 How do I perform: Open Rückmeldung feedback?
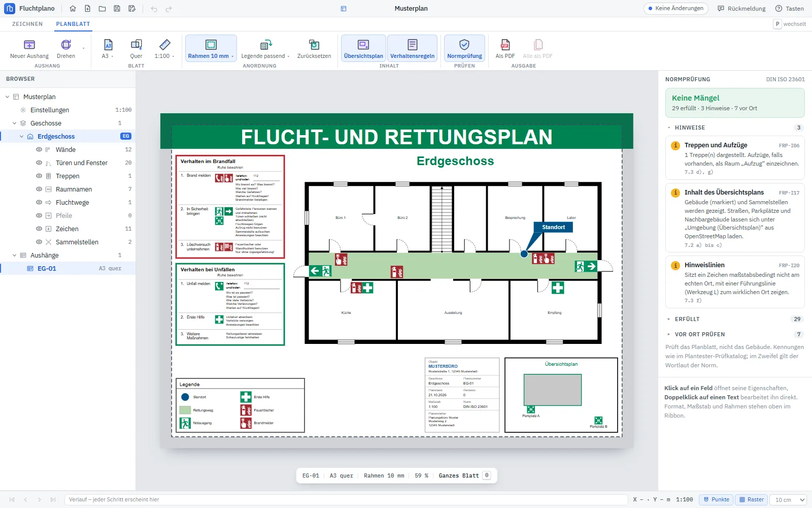(x=741, y=9)
